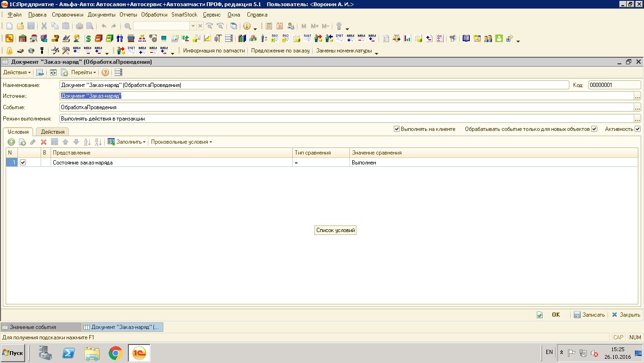Viewport: 644px width, 363px height.
Task: Click the scissors cut icon
Action: [x=44, y=26]
